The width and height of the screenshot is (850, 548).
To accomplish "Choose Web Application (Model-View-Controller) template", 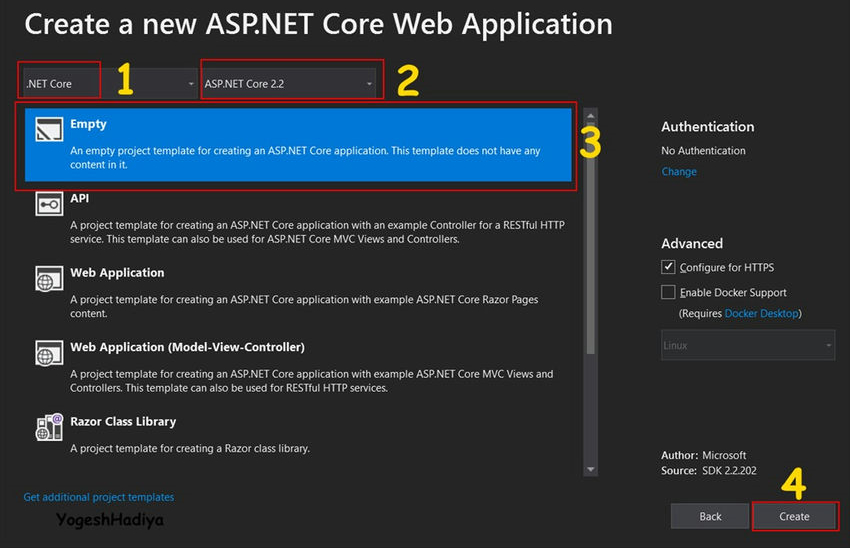I will (298, 367).
